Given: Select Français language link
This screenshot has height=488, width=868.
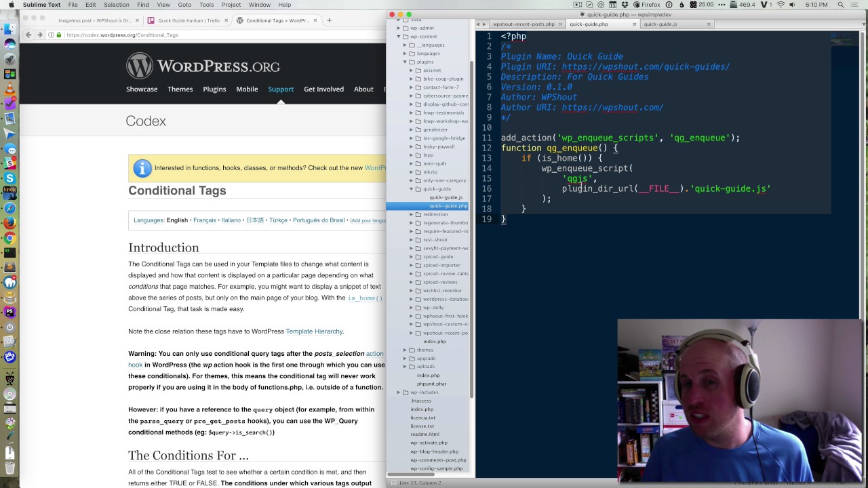Looking at the screenshot, I should pos(205,220).
